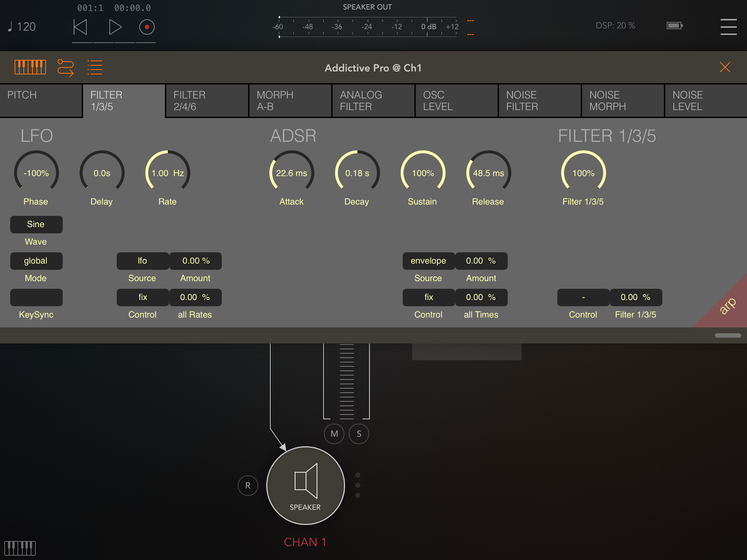Click the MIDI routing icon in the toolbar
Viewport: 747px width, 560px height.
(x=66, y=67)
